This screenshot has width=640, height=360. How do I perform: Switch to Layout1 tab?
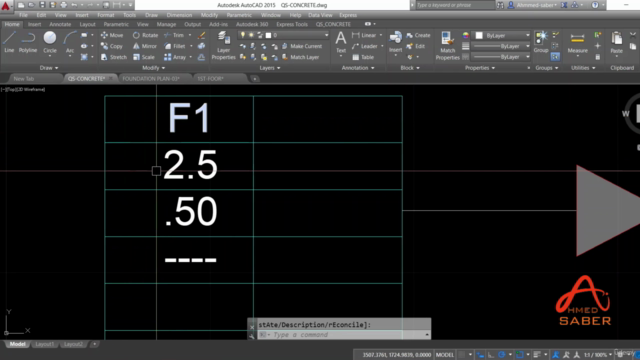(44, 344)
